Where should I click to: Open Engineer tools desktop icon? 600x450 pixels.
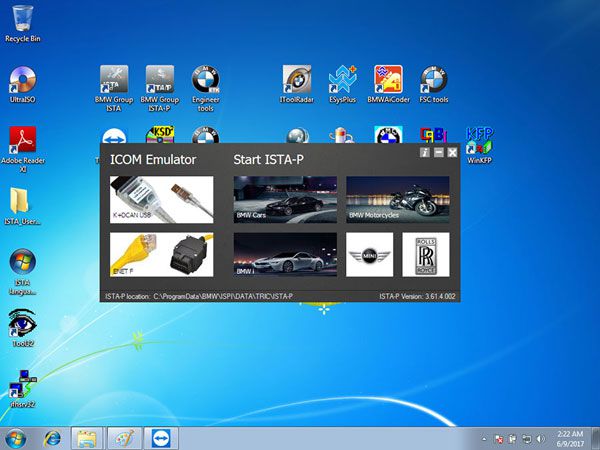pyautogui.click(x=205, y=89)
